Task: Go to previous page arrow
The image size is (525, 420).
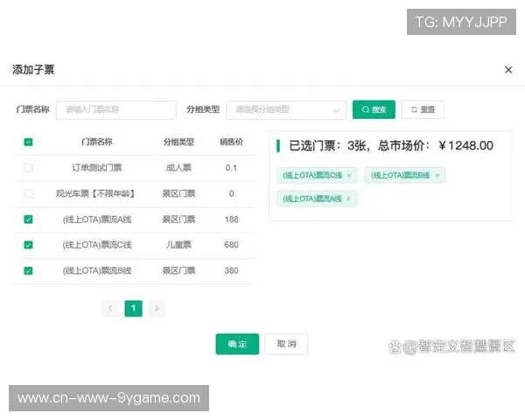Action: pyautogui.click(x=110, y=308)
